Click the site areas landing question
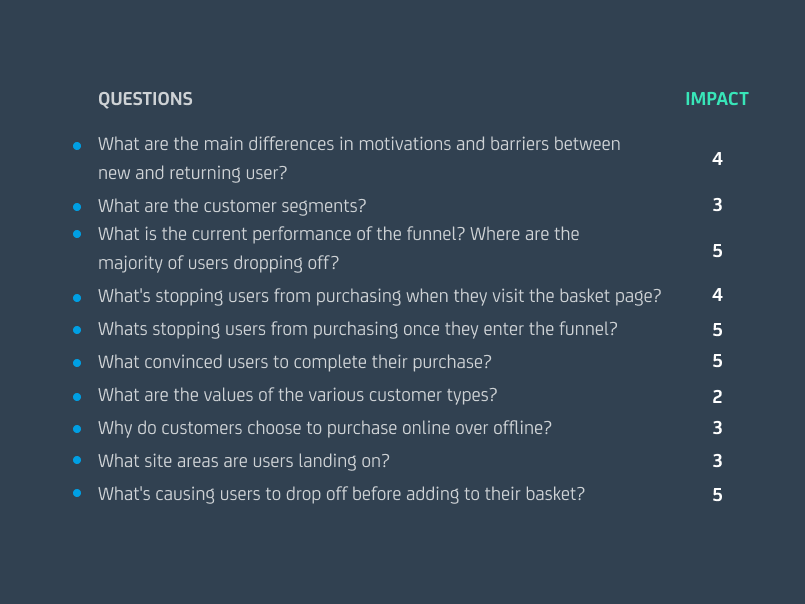 point(243,461)
